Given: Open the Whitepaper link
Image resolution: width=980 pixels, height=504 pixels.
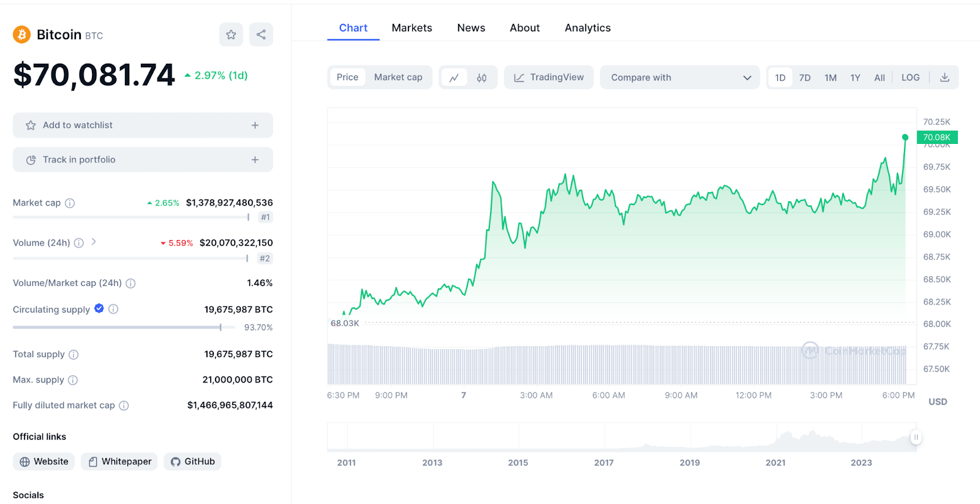Looking at the screenshot, I should [x=119, y=462].
